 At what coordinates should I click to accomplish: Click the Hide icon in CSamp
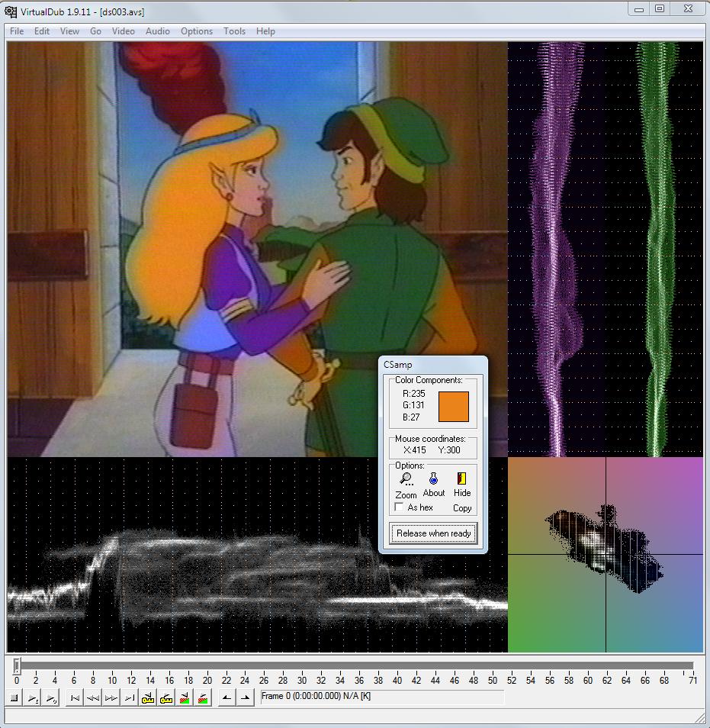[461, 478]
